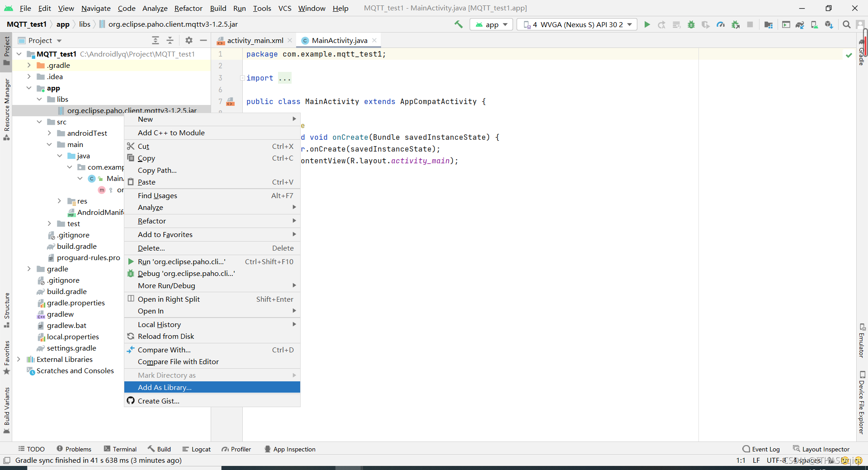Screen dimensions: 868x470
Task: Collapse the src folder in Project tree
Action: [x=40, y=122]
